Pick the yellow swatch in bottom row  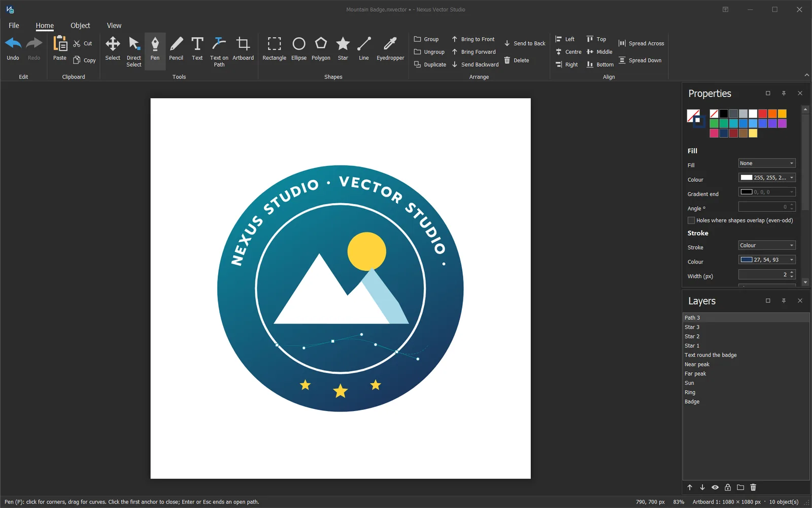click(753, 133)
